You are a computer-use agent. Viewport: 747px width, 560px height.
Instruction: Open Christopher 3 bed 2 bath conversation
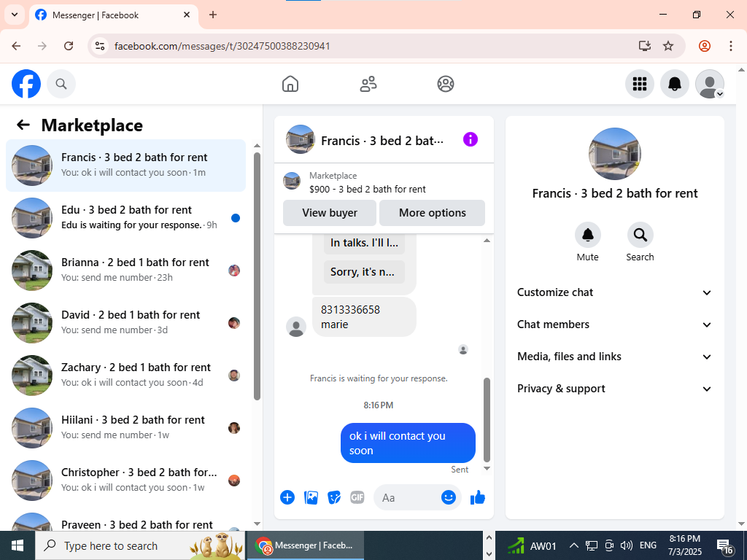coord(125,480)
